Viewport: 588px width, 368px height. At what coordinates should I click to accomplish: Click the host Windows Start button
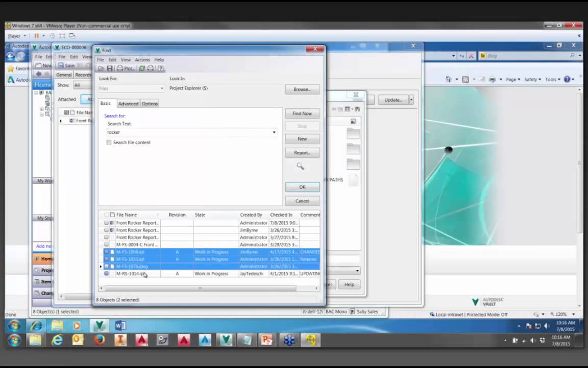[15, 340]
